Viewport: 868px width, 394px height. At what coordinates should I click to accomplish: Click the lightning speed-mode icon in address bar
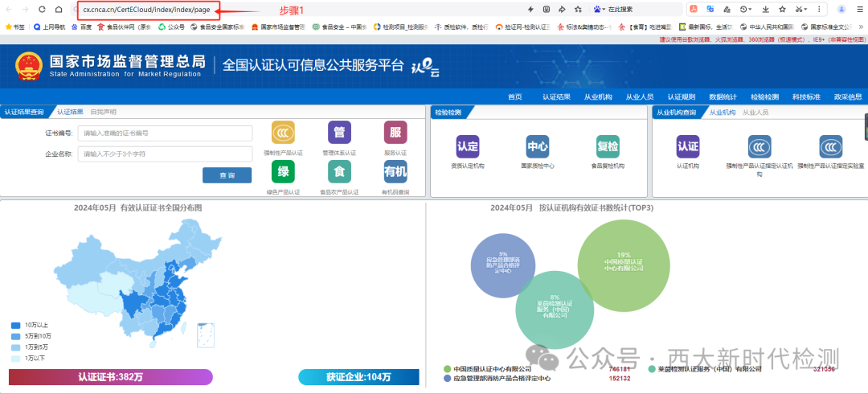[530, 10]
